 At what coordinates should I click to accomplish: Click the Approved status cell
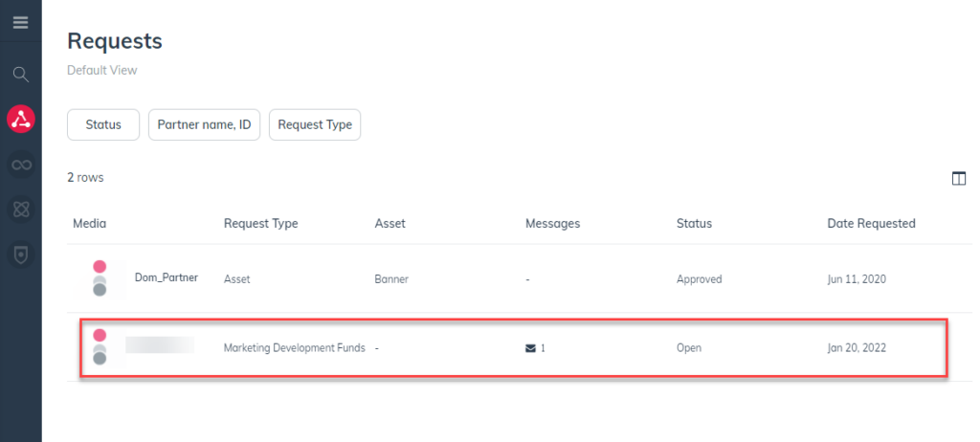pyautogui.click(x=699, y=279)
